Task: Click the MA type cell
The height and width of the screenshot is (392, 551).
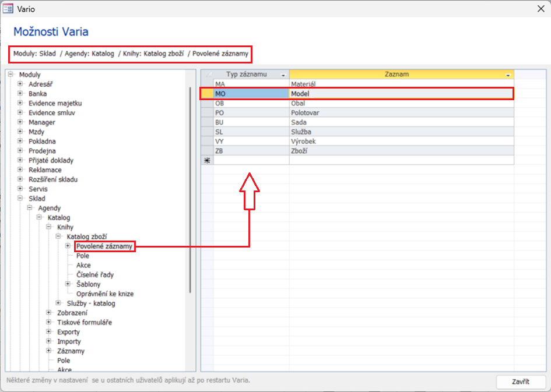Action: (251, 84)
